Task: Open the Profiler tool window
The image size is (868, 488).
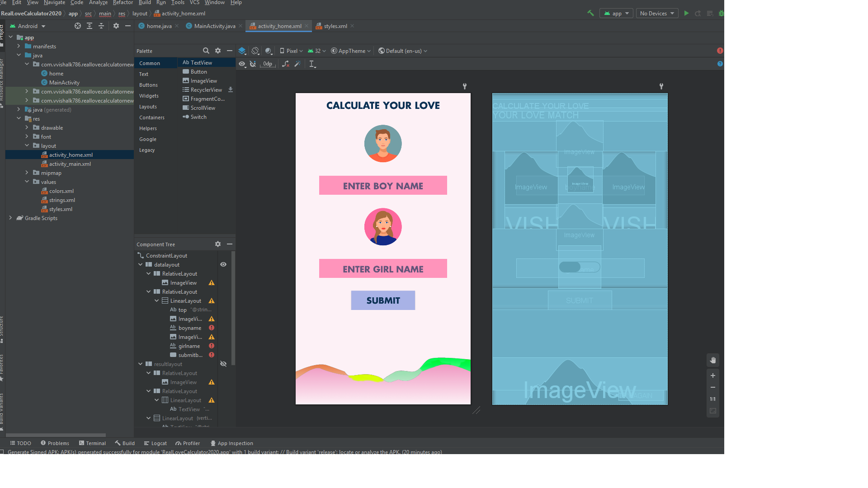Action: [x=188, y=443]
